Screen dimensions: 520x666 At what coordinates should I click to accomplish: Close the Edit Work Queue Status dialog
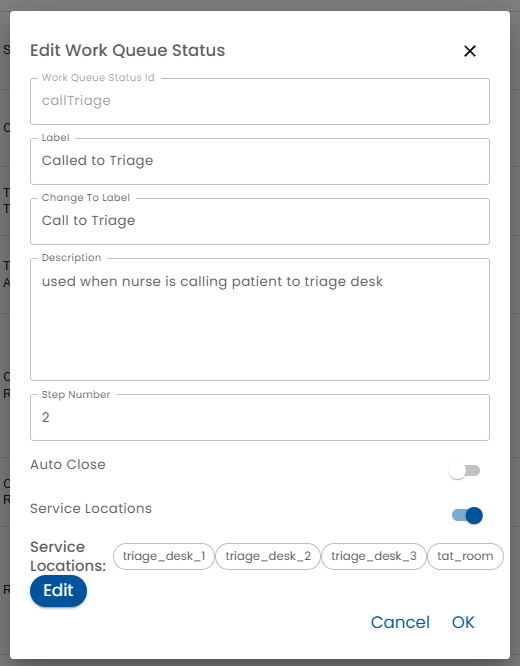[469, 51]
